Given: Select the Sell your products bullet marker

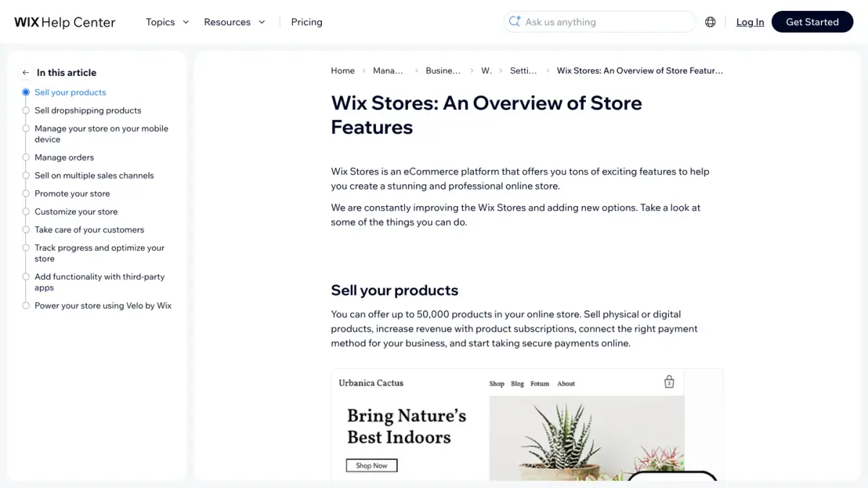Looking at the screenshot, I should [x=26, y=93].
